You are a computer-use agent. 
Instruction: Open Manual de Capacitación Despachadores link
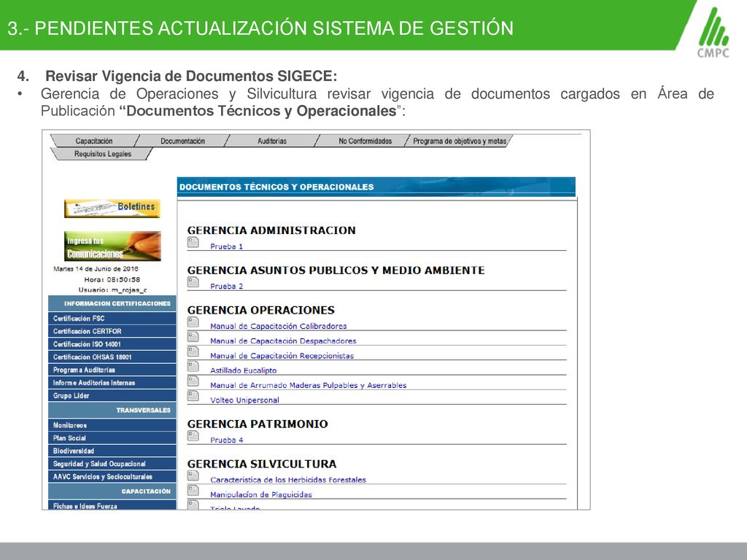pos(283,341)
